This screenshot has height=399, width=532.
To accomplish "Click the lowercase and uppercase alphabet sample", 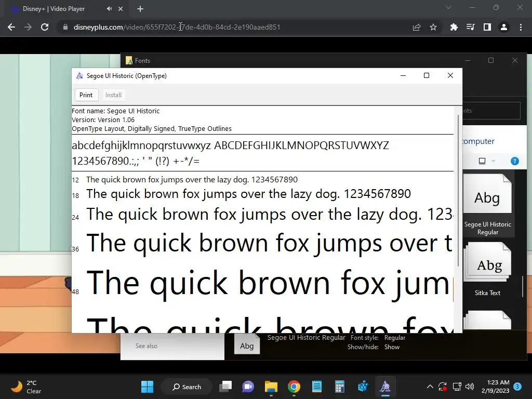I will pos(230,145).
